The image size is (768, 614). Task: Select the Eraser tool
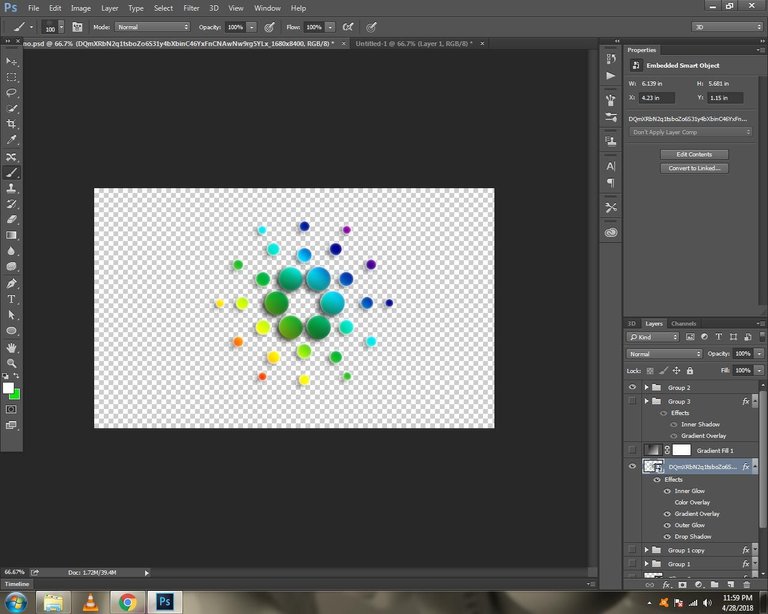coord(11,219)
